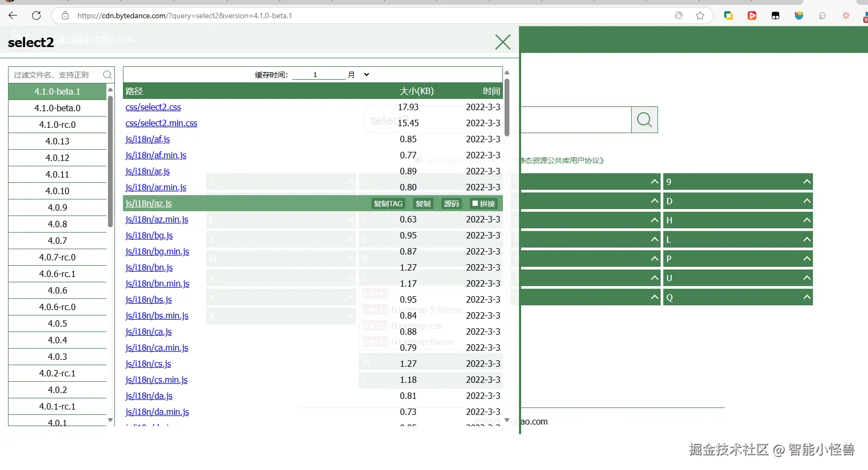
Task: Reload the page with the refresh icon
Action: tap(36, 16)
